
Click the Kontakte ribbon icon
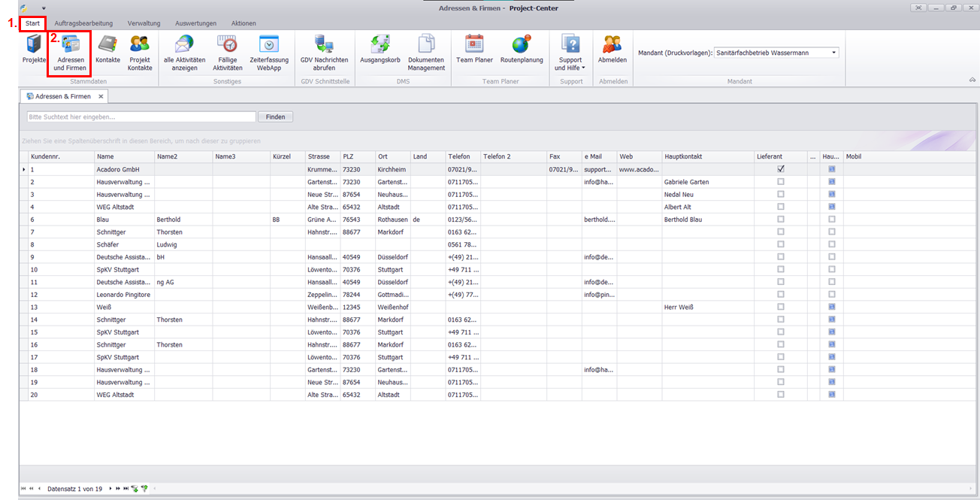point(107,51)
